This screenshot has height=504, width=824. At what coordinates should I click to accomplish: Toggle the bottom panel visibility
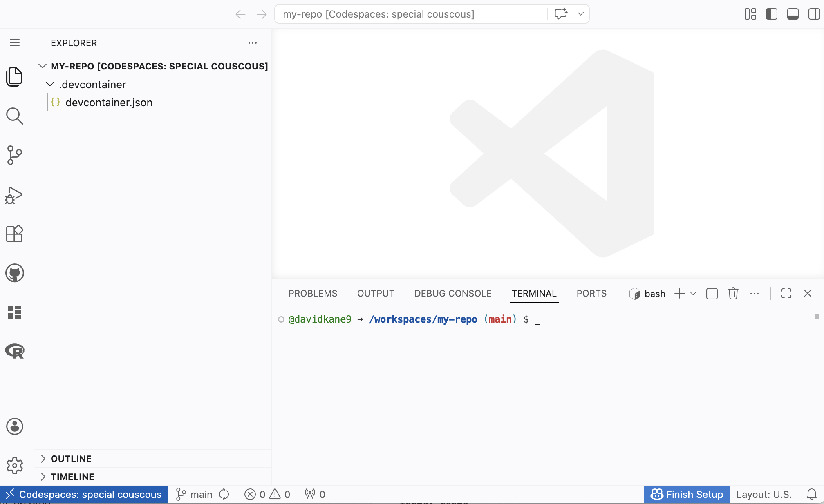(x=793, y=14)
